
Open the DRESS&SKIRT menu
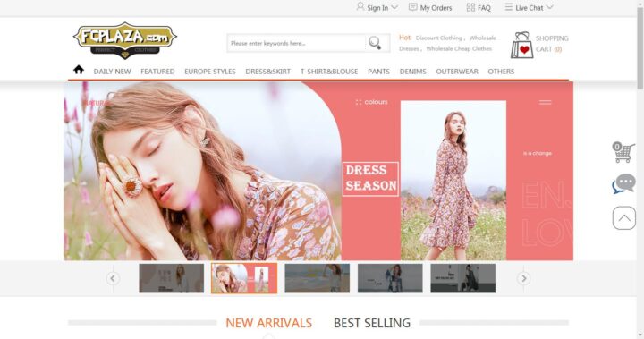(x=267, y=72)
